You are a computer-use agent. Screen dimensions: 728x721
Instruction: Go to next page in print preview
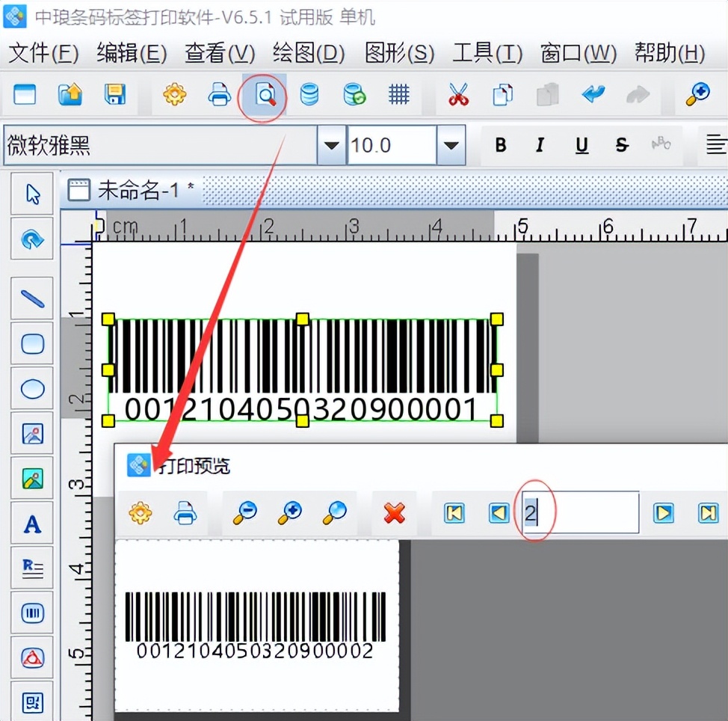pos(663,513)
